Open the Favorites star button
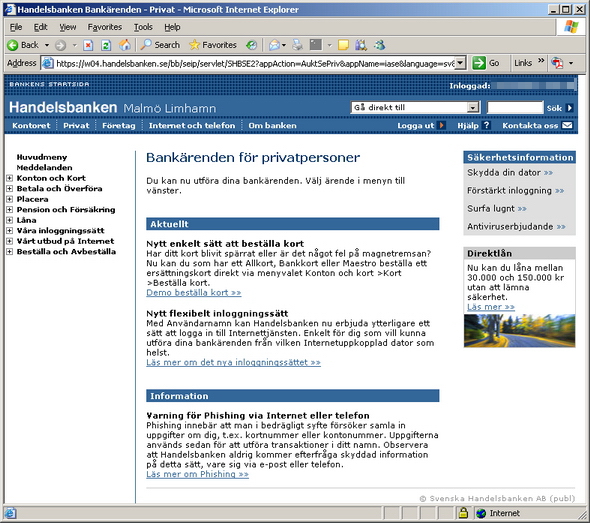 213,45
